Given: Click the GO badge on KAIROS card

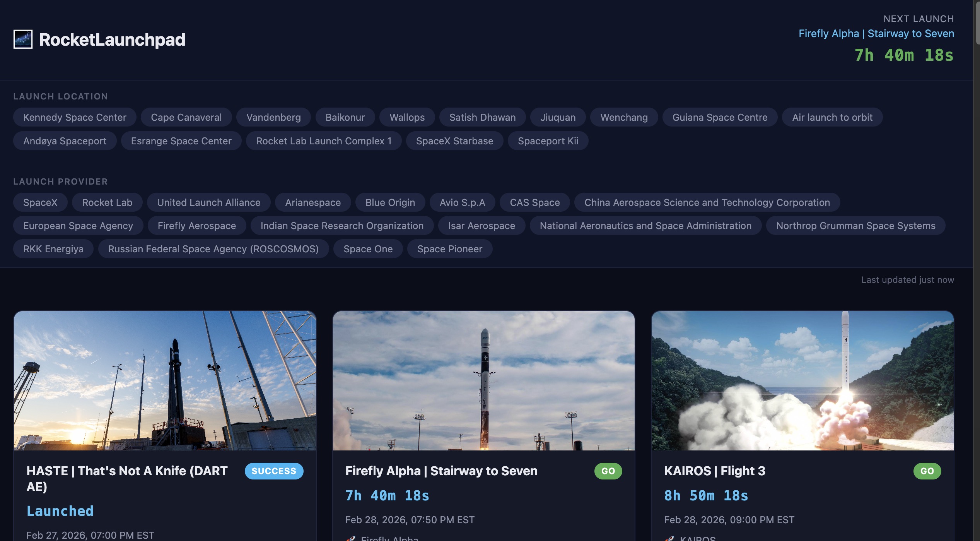Looking at the screenshot, I should click(x=927, y=471).
